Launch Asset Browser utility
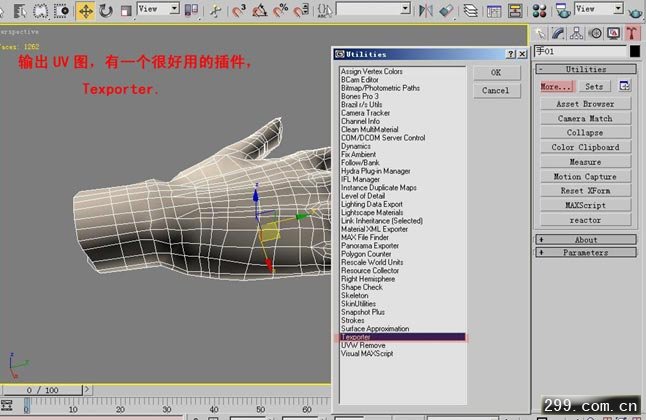 click(x=585, y=104)
